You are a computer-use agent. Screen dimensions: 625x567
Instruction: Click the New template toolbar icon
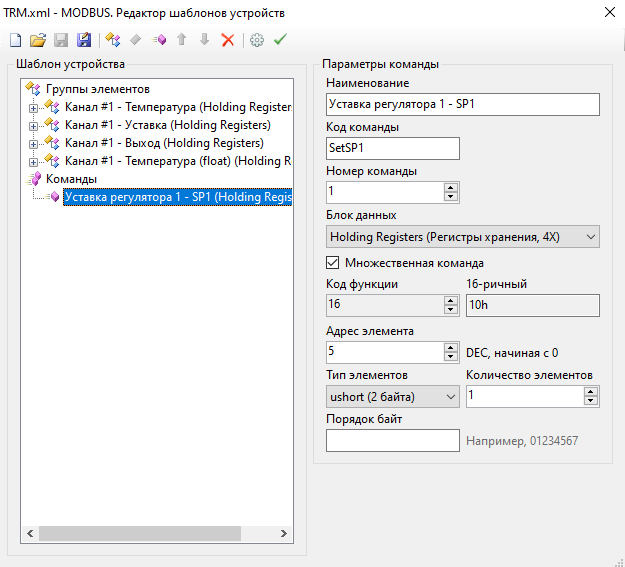coord(16,40)
